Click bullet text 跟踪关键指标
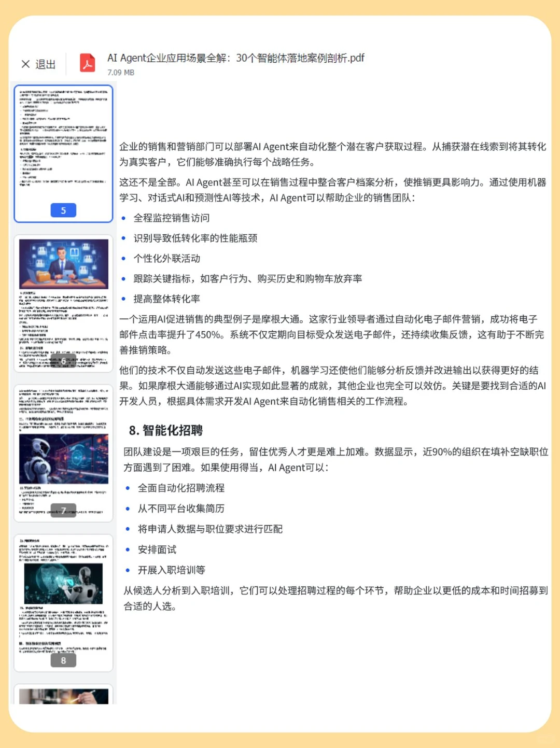The image size is (560, 748). point(248,279)
